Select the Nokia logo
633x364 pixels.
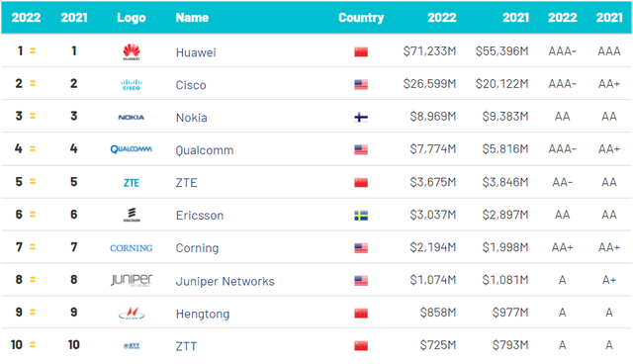[132, 118]
